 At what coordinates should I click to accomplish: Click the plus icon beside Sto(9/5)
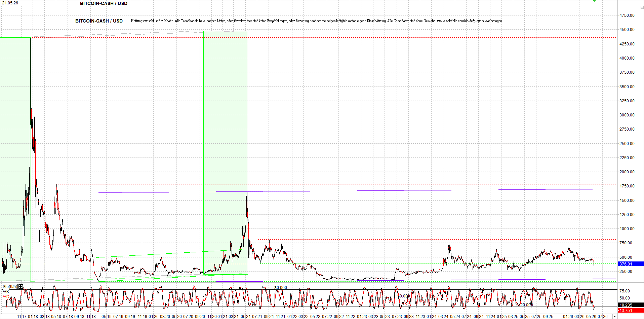21,286
